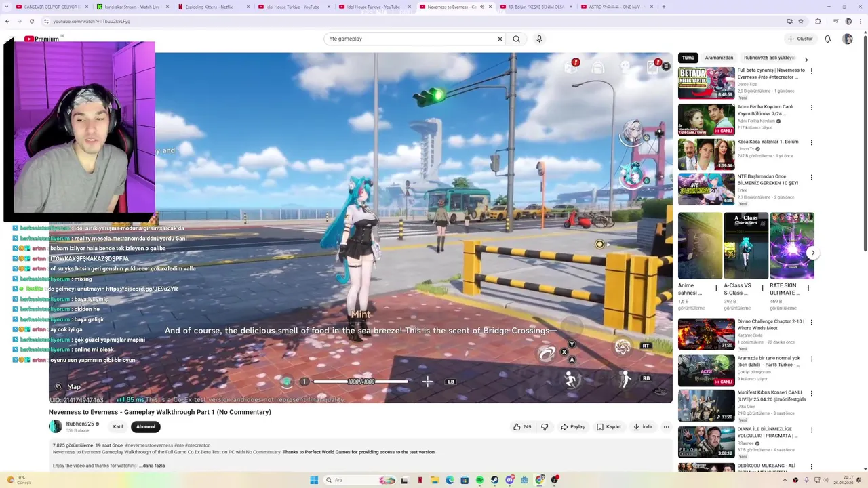Viewport: 868px width, 488px height.
Task: Open options for Anime sahnesi short
Action: pyautogui.click(x=716, y=288)
